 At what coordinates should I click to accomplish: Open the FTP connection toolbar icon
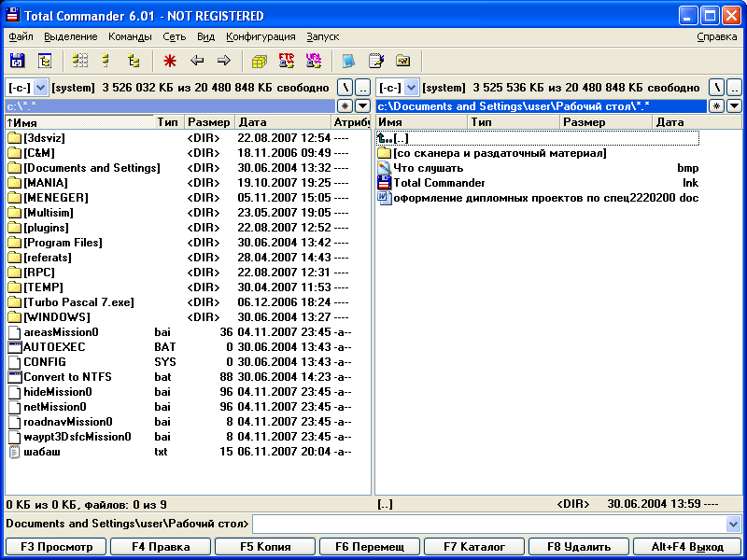[287, 61]
